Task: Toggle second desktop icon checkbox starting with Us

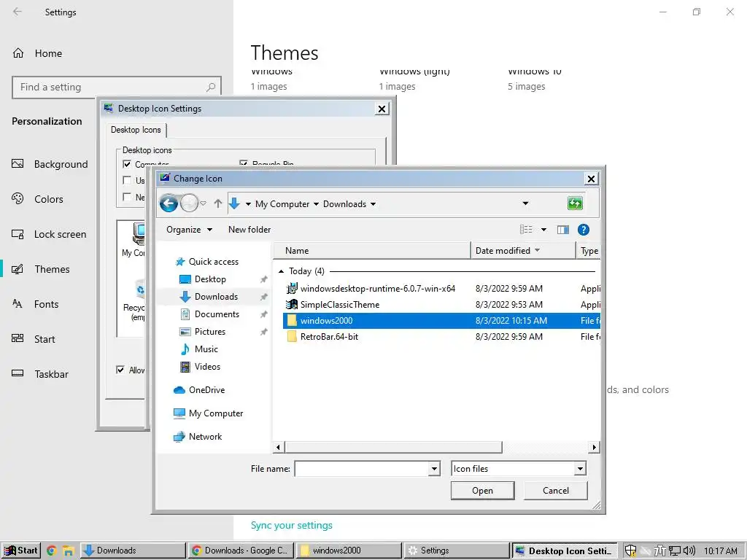Action: (127, 180)
